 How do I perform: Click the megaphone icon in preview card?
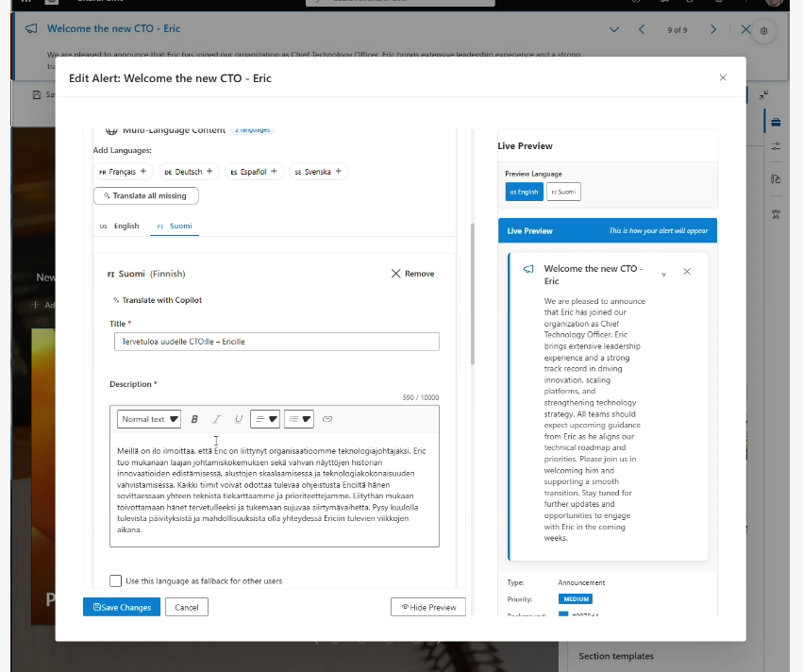(x=528, y=270)
